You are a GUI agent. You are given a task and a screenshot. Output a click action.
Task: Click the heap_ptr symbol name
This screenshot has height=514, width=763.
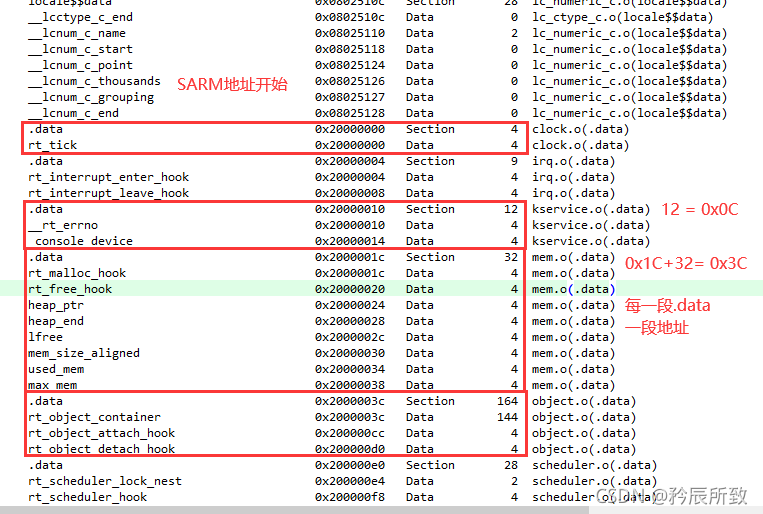(x=56, y=306)
